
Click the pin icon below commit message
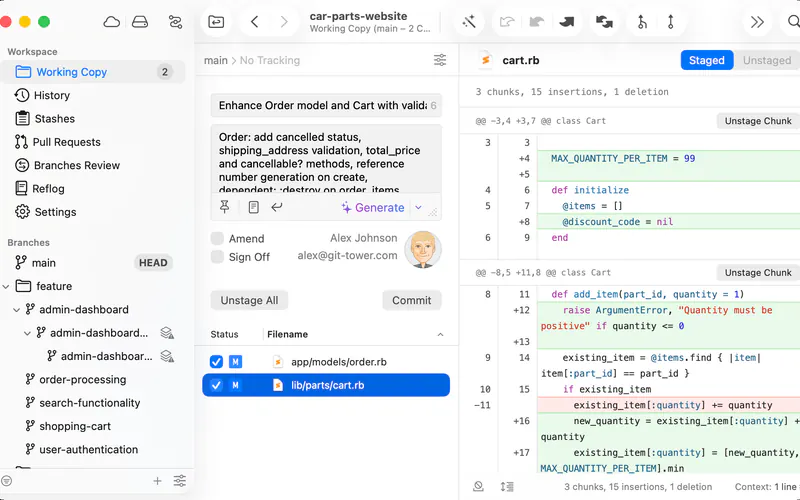pos(224,207)
